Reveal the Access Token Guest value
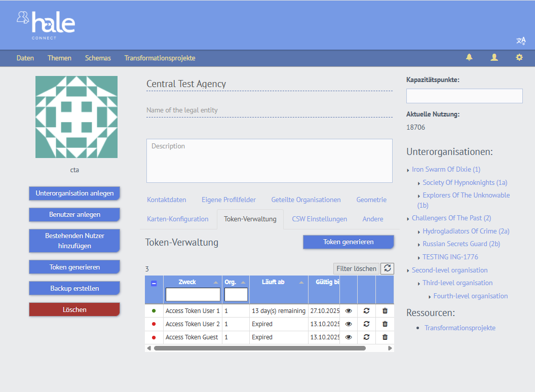This screenshot has height=392, width=535. point(349,337)
